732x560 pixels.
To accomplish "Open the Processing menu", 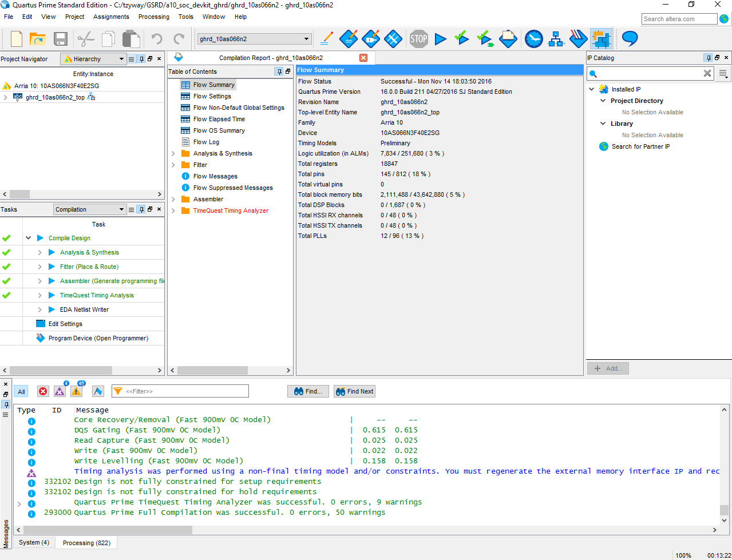I will tap(154, 17).
